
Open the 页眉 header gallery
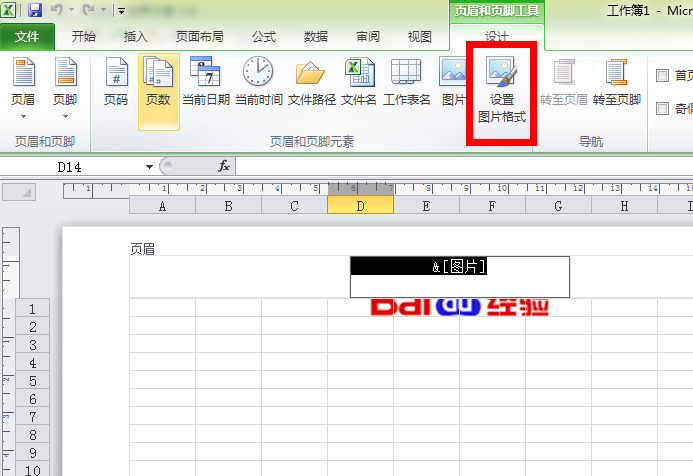click(x=23, y=88)
